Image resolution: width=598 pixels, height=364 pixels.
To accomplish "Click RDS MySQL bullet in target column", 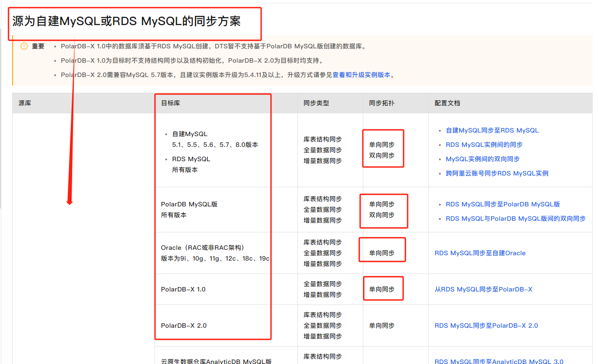I will point(191,159).
